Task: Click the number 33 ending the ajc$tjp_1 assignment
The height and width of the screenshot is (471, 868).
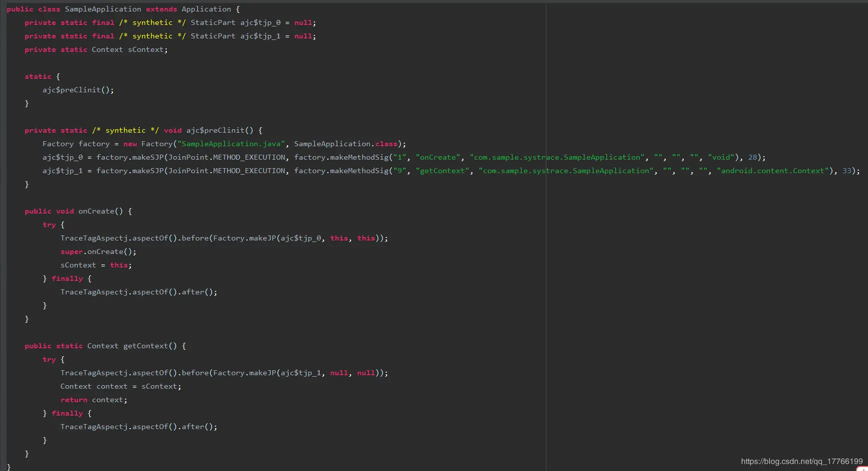Action: 847,171
